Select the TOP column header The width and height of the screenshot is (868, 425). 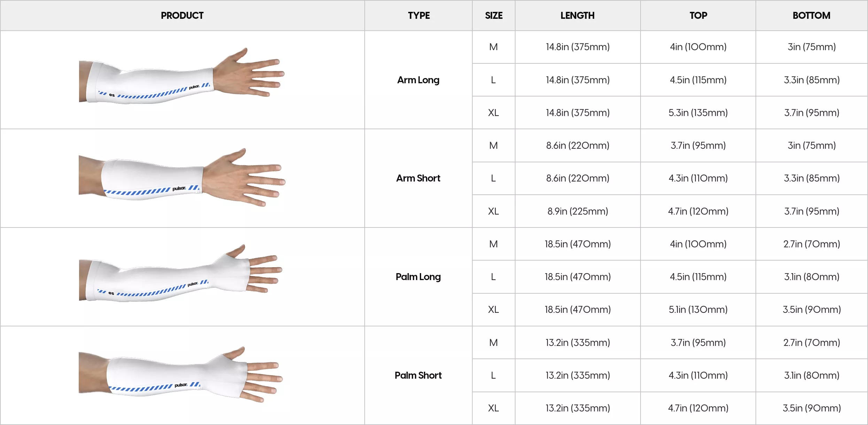click(698, 15)
